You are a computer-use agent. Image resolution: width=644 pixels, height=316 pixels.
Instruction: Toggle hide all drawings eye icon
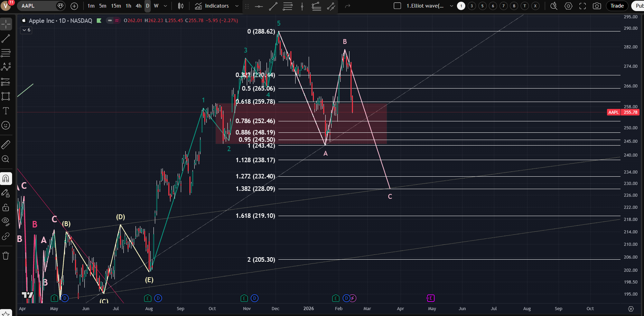click(x=6, y=221)
